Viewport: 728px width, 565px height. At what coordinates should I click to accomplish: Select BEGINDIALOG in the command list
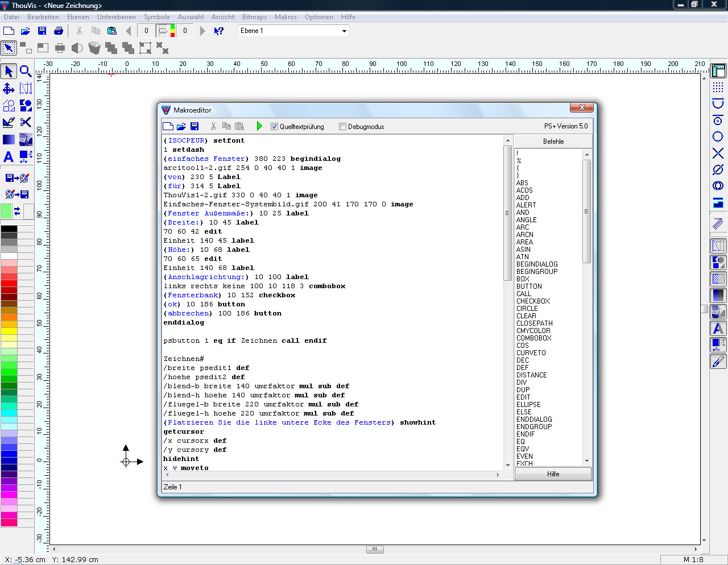[537, 264]
